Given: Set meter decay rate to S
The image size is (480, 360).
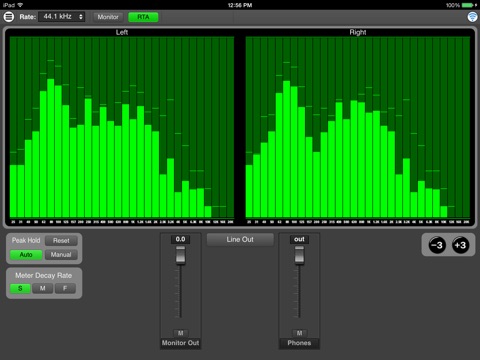Looking at the screenshot, I should (x=20, y=288).
